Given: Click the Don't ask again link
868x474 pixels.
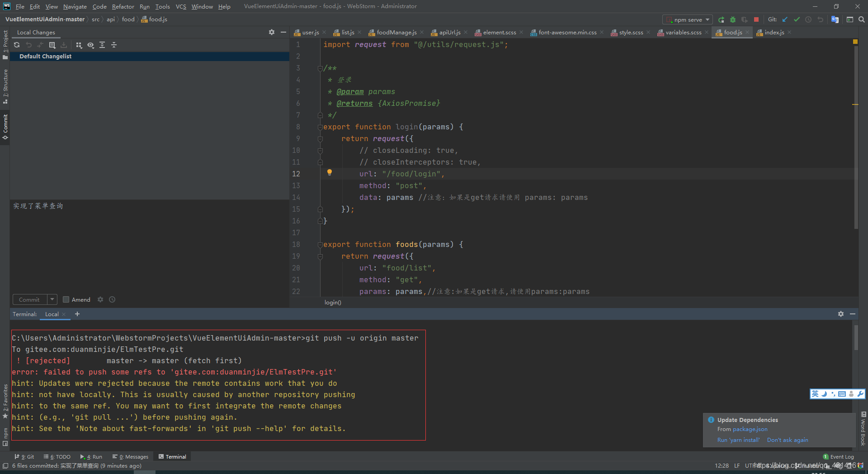Looking at the screenshot, I should (788, 440).
